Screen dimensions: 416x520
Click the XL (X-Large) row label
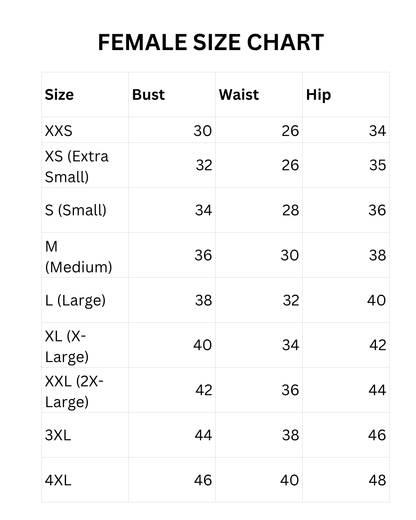(67, 346)
